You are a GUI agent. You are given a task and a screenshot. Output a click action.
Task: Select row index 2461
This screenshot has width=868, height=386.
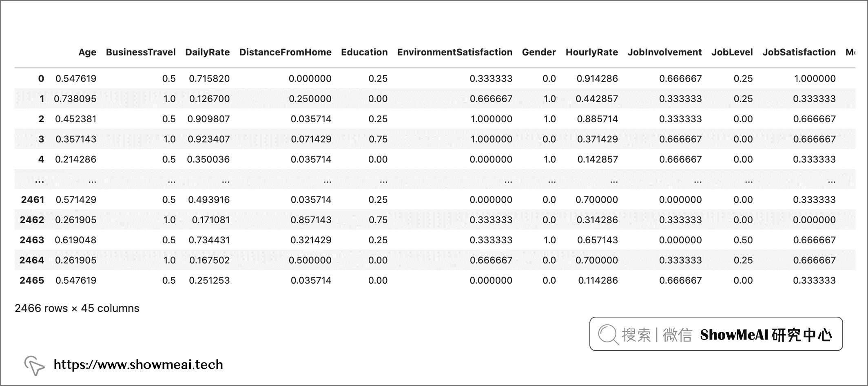click(x=33, y=200)
